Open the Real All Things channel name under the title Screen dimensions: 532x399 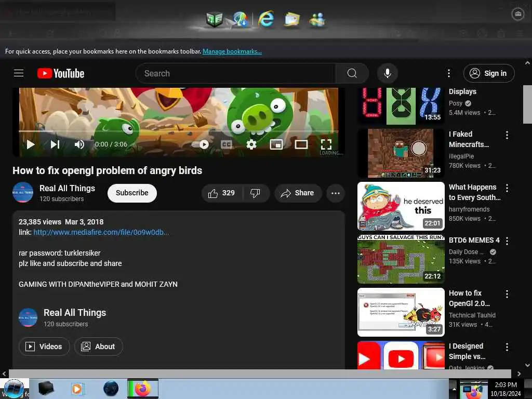tap(67, 188)
